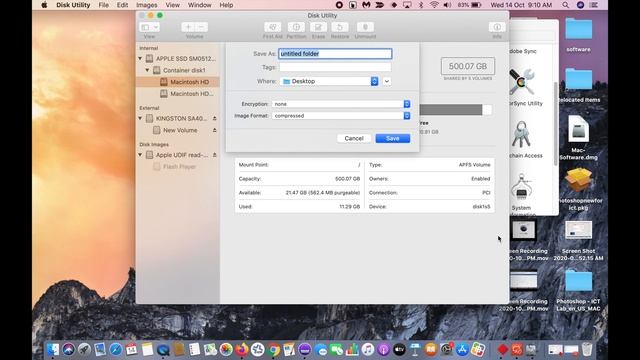Open the Encryption dropdown
This screenshot has width=640, height=360.
click(341, 104)
